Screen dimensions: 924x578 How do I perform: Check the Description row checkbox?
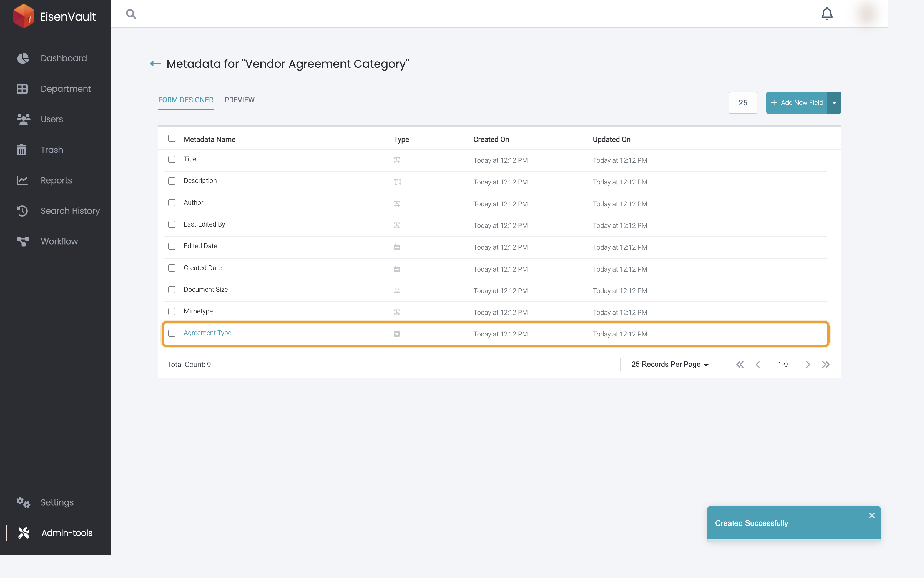click(172, 181)
